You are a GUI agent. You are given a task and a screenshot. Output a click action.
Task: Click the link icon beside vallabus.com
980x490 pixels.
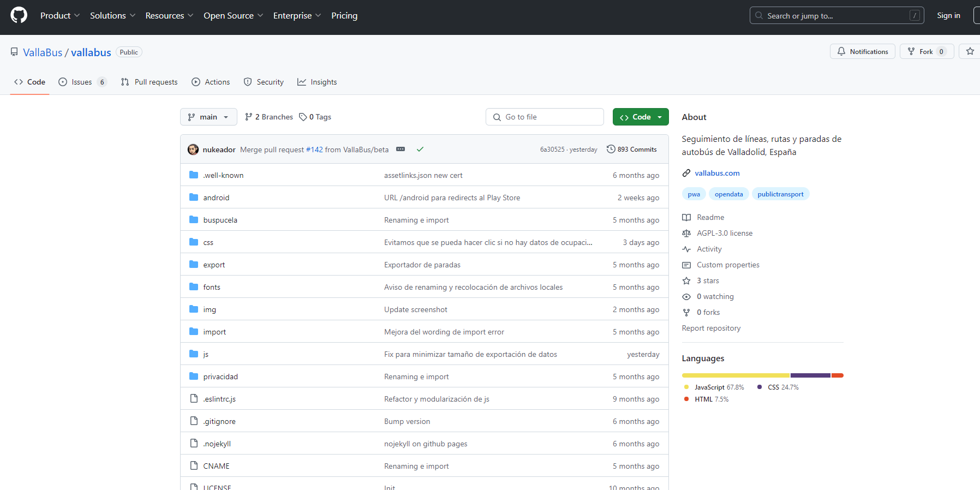point(686,173)
